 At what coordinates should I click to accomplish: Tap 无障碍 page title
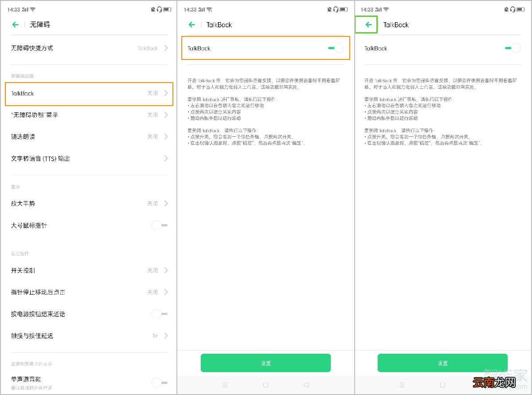point(40,25)
